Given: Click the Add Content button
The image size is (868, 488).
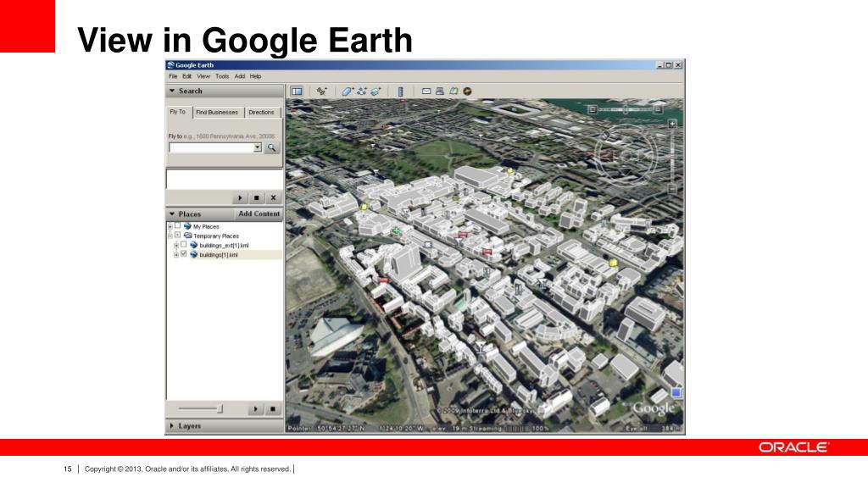Looking at the screenshot, I should click(259, 214).
